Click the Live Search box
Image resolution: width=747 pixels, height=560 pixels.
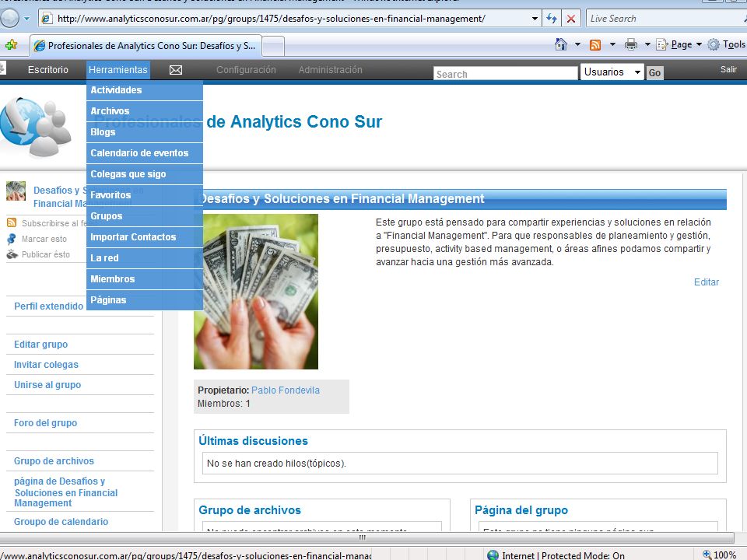665,19
